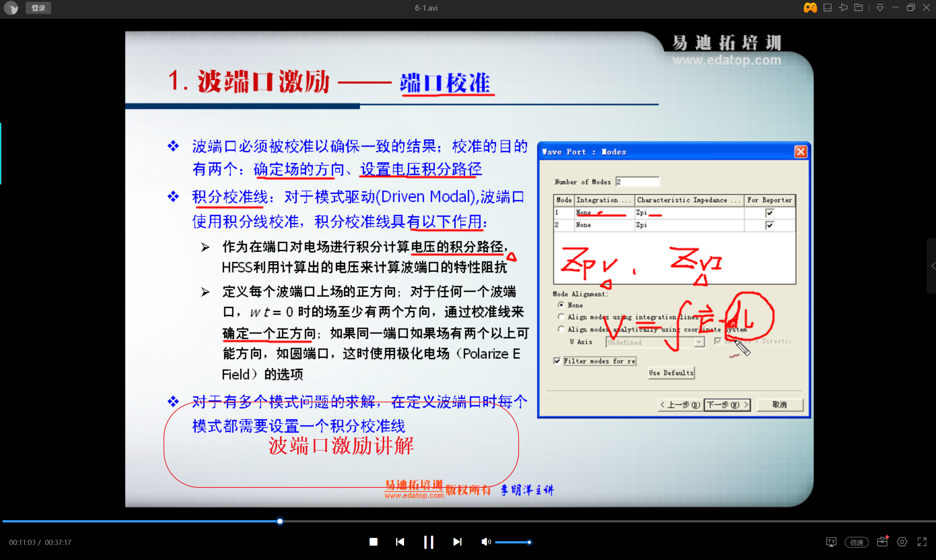This screenshot has width=936, height=560.
Task: Click the 6-1.avi title text
Action: click(426, 8)
